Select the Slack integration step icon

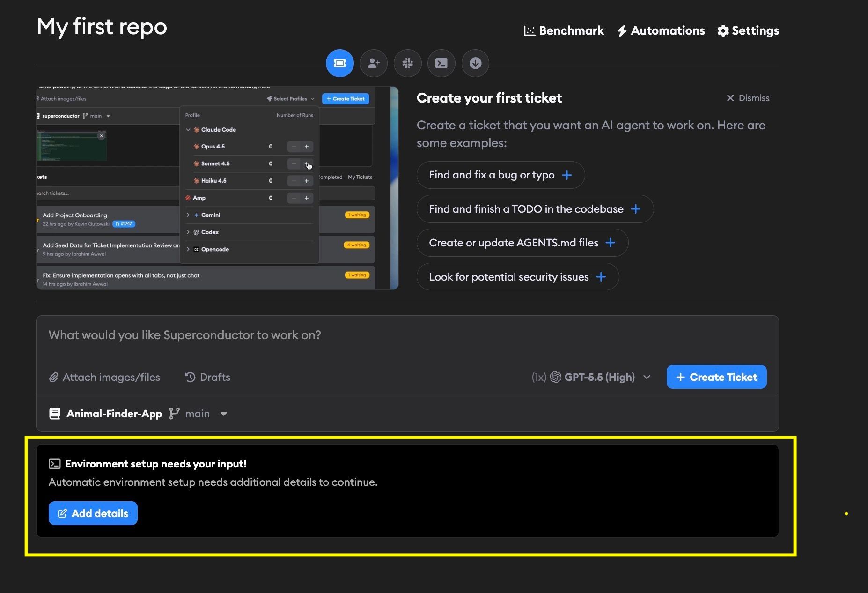pos(407,63)
